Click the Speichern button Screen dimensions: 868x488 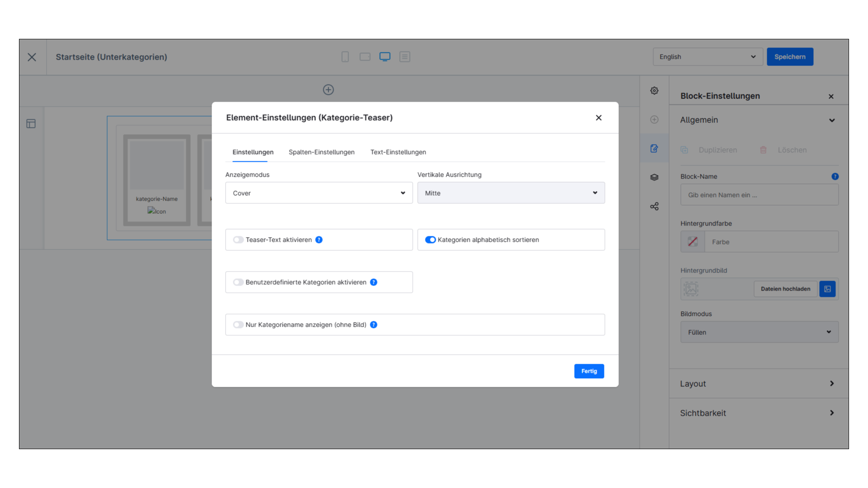point(789,57)
